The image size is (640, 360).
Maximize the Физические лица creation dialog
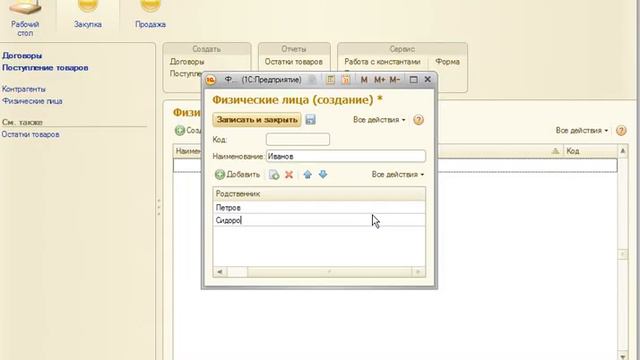click(x=413, y=80)
